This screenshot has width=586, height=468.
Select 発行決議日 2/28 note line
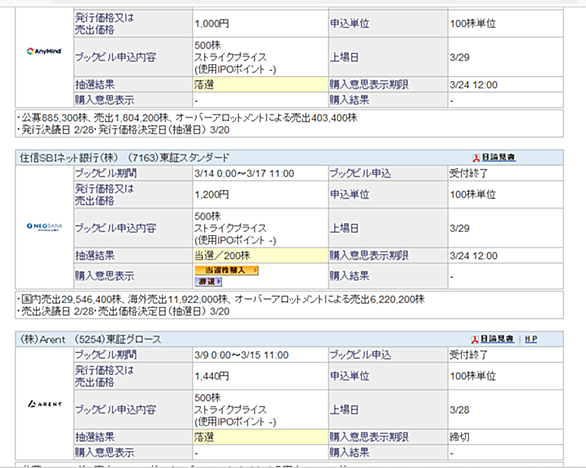[x=123, y=130]
